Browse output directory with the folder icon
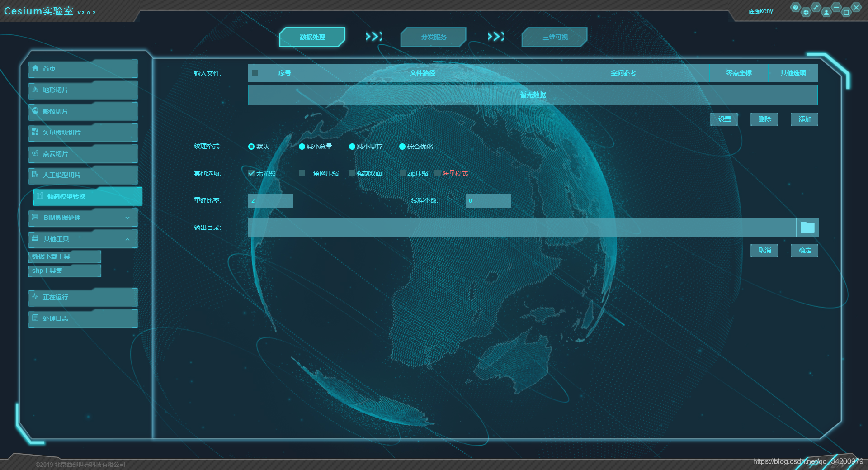 point(807,228)
